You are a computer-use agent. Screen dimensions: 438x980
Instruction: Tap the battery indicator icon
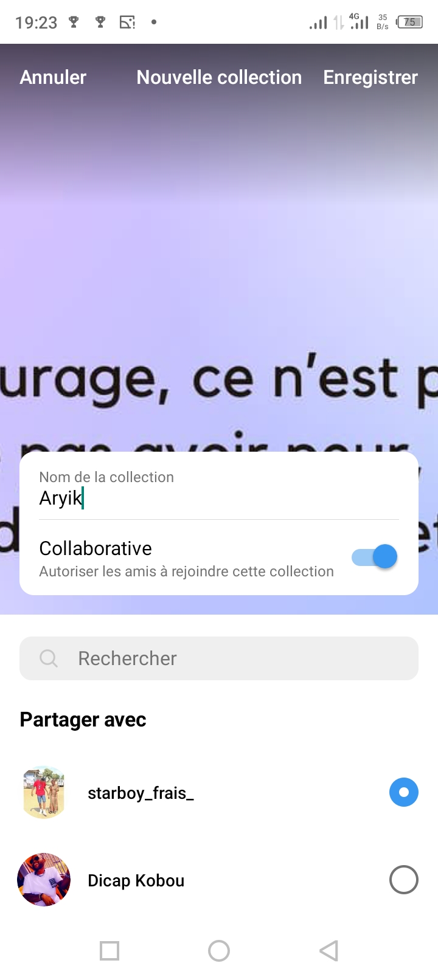click(409, 22)
